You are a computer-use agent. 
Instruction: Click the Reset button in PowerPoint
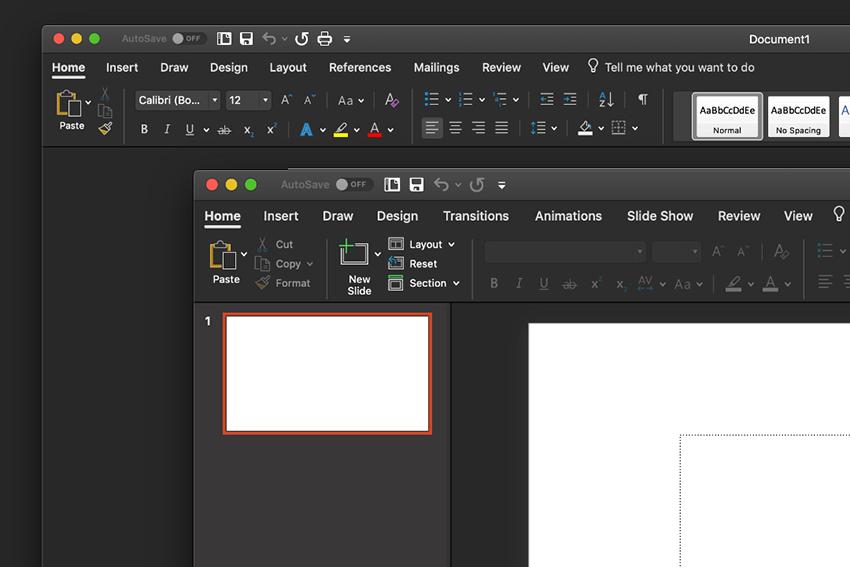pyautogui.click(x=422, y=264)
